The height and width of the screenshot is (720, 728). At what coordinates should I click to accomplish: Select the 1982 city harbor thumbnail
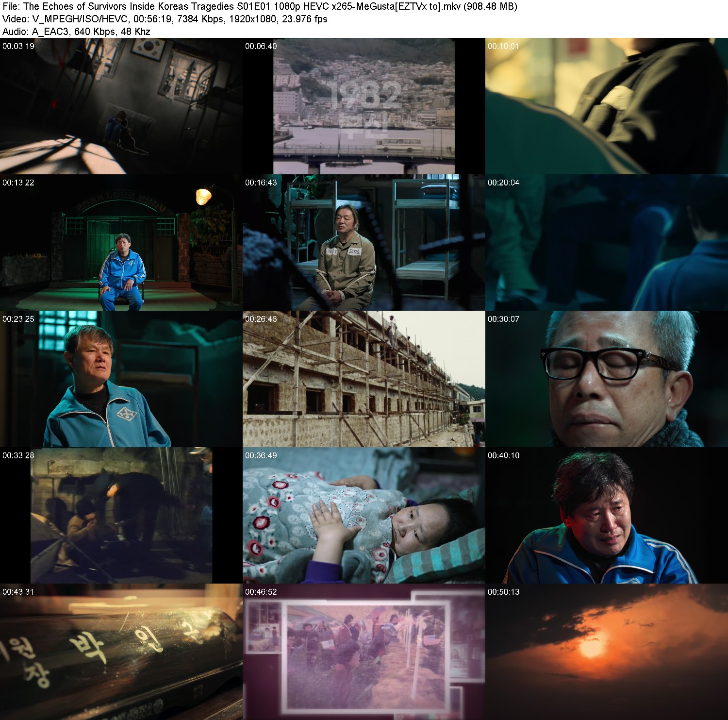pyautogui.click(x=364, y=106)
